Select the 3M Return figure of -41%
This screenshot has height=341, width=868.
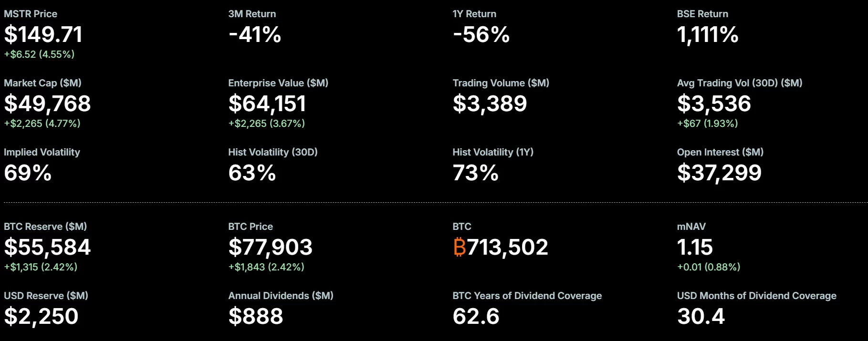[x=255, y=34]
